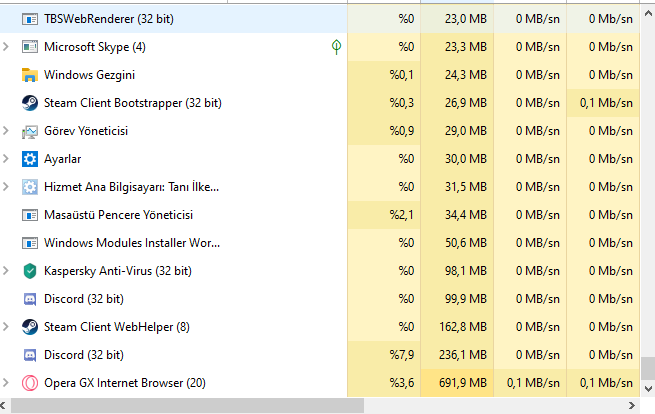The width and height of the screenshot is (655, 414).
Task: Click the %3,6 CPU value for Opera
Action: [401, 383]
